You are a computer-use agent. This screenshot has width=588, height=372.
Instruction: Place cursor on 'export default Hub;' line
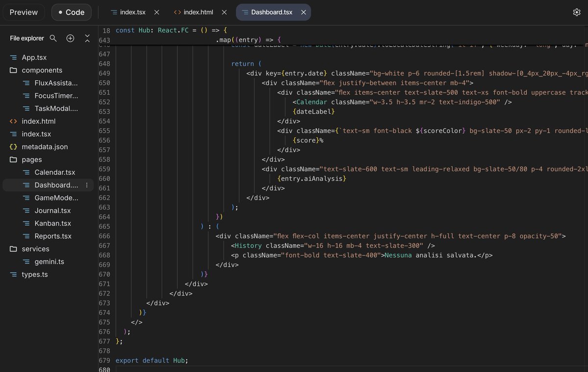(152, 361)
